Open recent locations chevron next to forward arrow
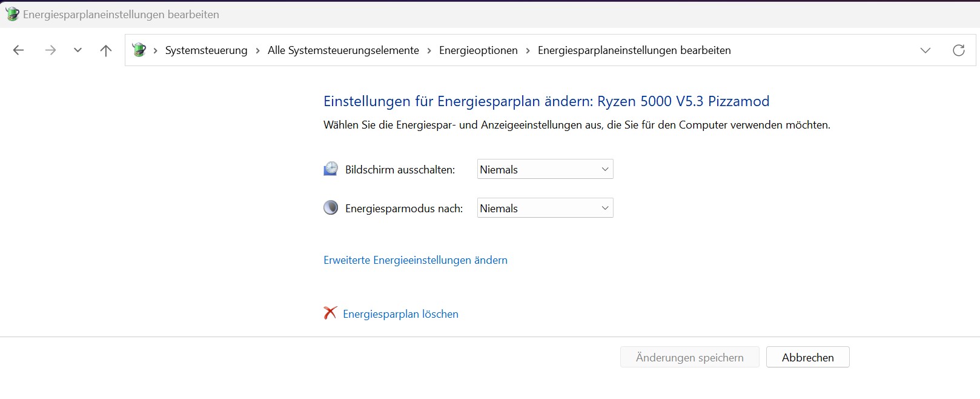980x399 pixels. click(78, 50)
